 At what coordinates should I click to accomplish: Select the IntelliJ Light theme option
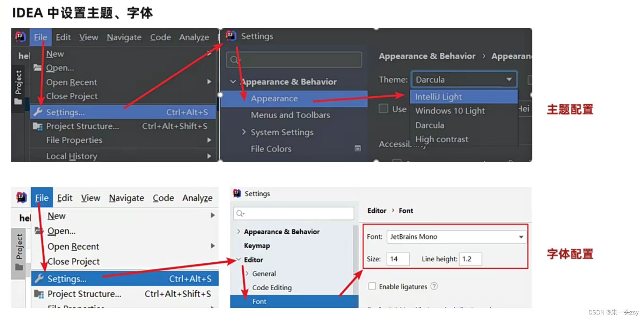click(x=463, y=97)
